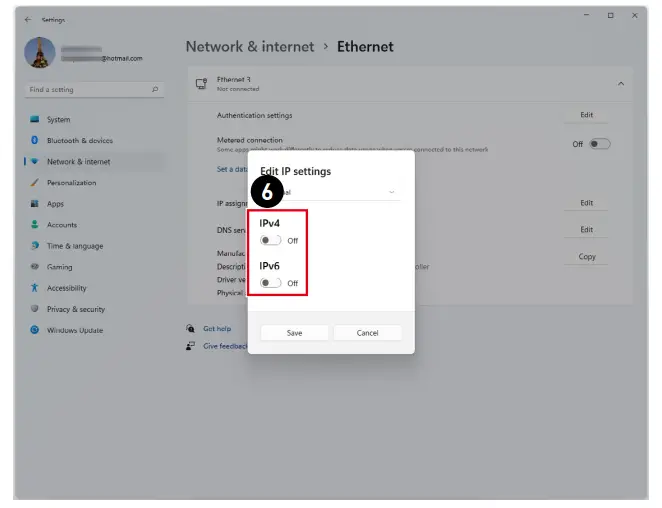Enable the IPv4 toggle switch
The height and width of the screenshot is (508, 662).
pos(270,240)
